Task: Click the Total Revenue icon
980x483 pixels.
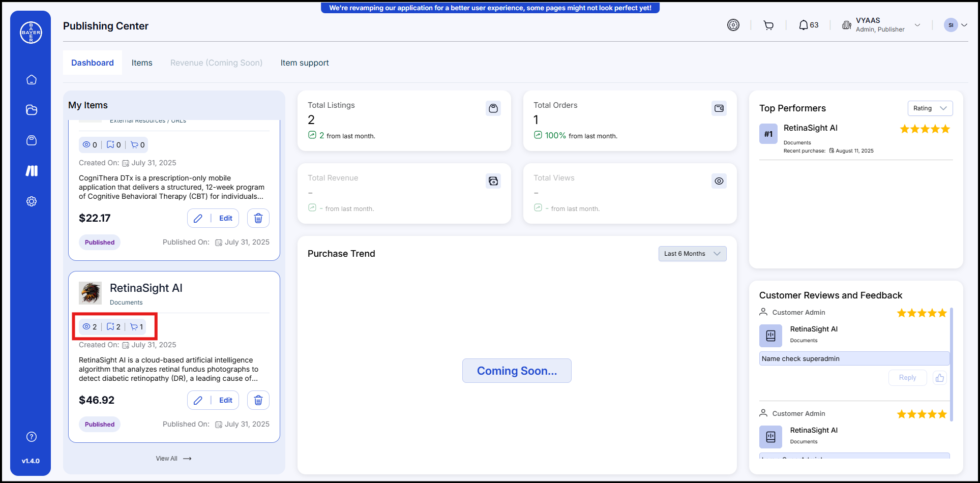Action: pyautogui.click(x=493, y=181)
